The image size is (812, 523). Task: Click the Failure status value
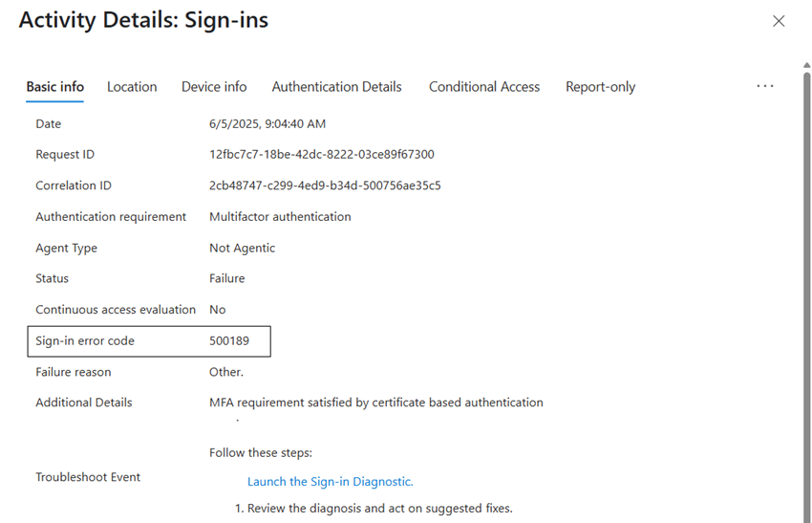(226, 278)
